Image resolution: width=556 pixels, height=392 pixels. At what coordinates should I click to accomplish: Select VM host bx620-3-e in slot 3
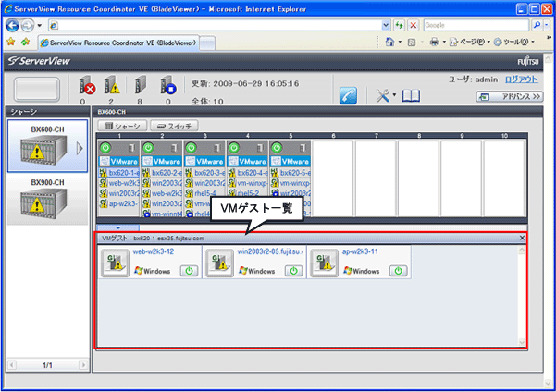(x=205, y=173)
